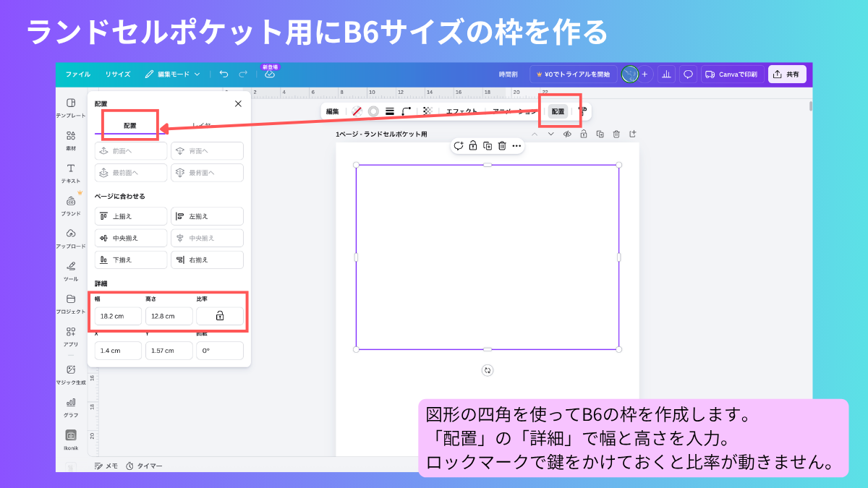The width and height of the screenshot is (868, 488).
Task: Toggle the aspect ratio lock button
Action: click(x=220, y=316)
